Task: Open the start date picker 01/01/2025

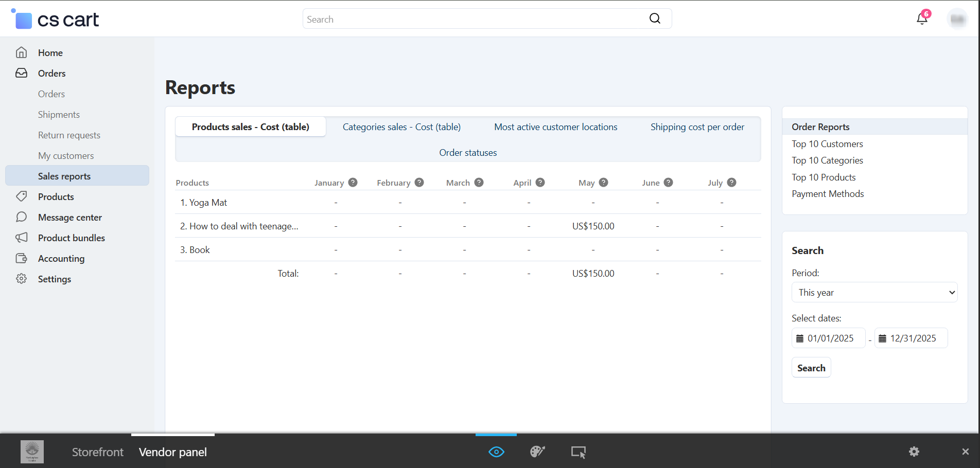Action: coord(829,338)
